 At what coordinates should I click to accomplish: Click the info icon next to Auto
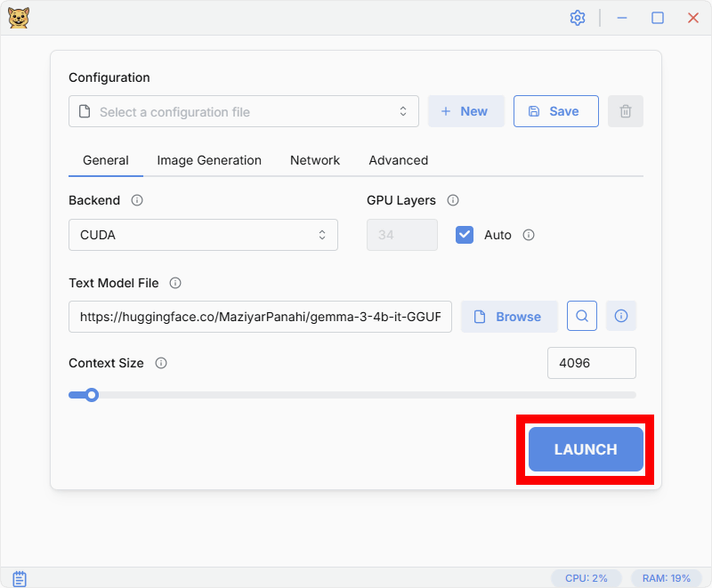pyautogui.click(x=529, y=235)
